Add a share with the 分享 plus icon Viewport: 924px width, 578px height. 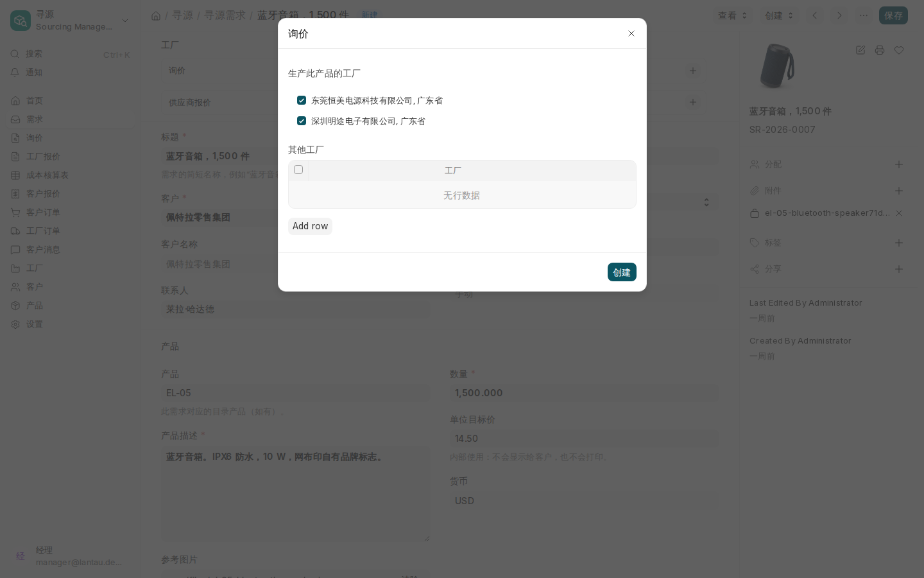click(899, 269)
